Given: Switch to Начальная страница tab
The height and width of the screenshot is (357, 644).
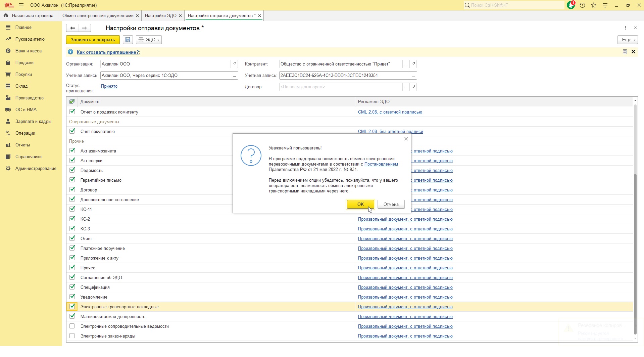Looking at the screenshot, I should point(29,16).
